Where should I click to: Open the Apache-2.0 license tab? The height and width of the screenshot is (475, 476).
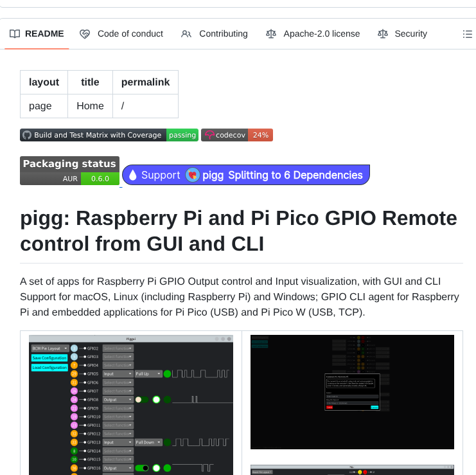(313, 33)
